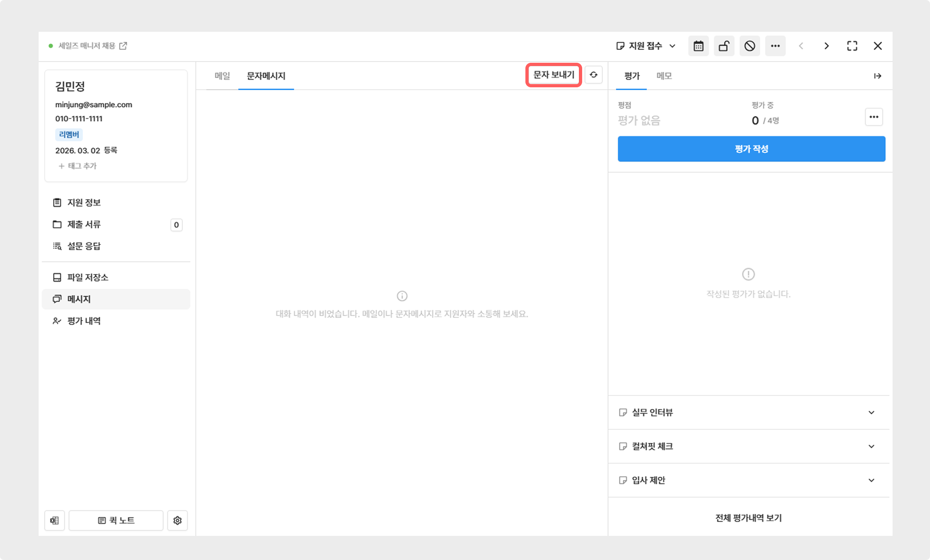Open the rating section ellipsis menu

click(x=874, y=117)
